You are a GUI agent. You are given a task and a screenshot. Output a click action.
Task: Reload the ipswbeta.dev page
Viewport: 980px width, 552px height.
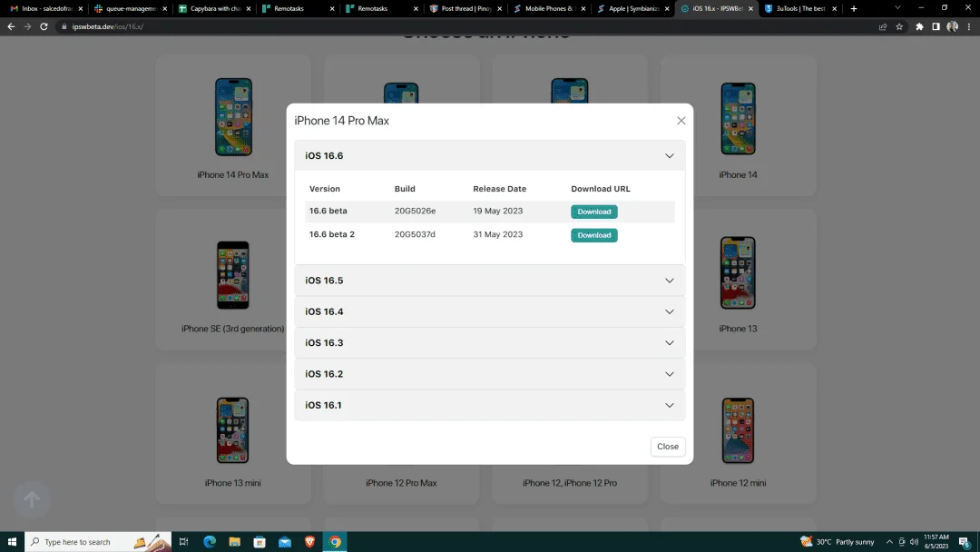(x=44, y=27)
